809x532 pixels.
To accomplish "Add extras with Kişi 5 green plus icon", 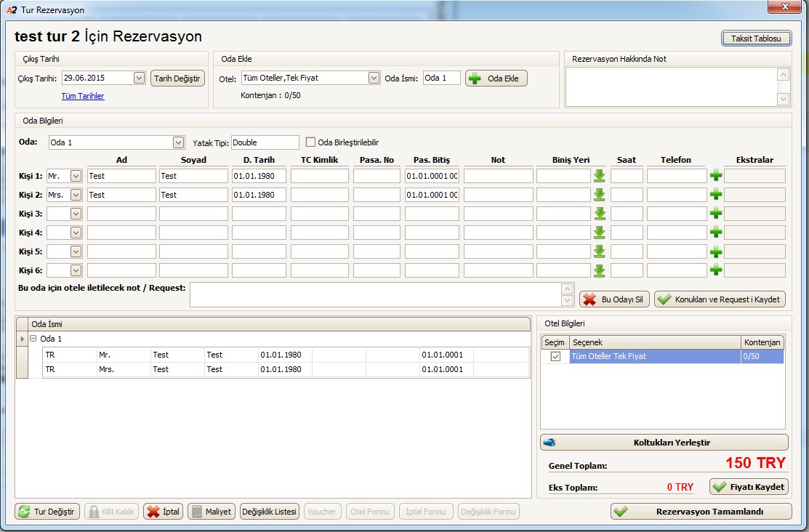I will 716,251.
